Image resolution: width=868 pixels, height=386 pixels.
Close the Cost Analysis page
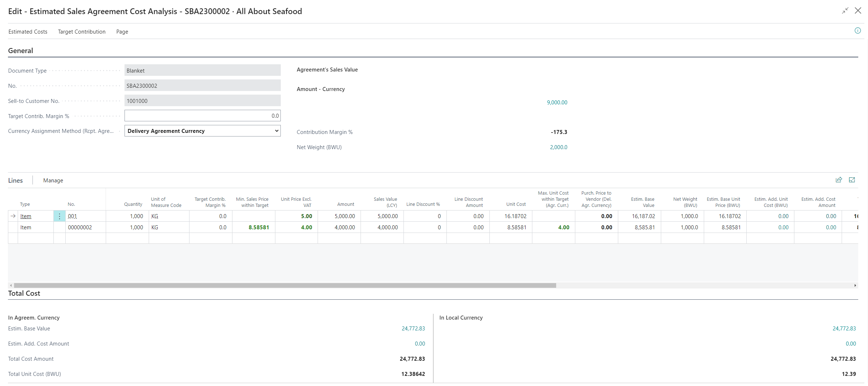[858, 11]
